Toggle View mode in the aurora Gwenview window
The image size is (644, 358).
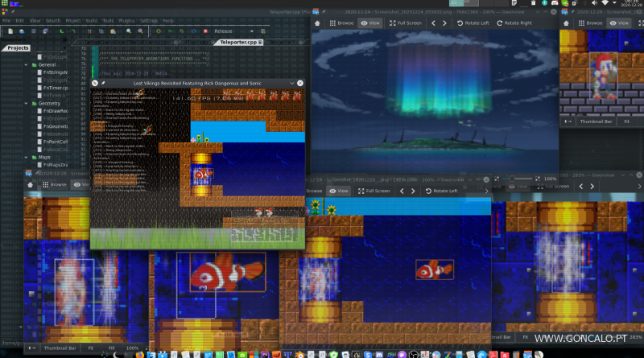(x=370, y=23)
